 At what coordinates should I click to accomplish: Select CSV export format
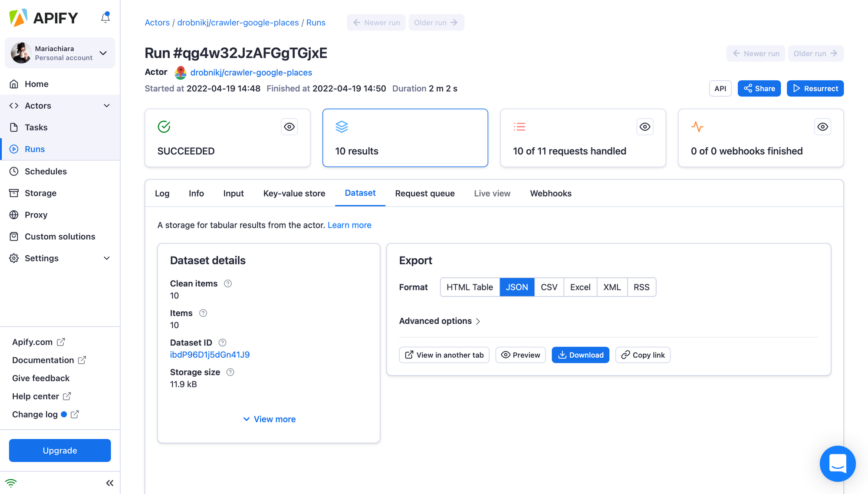point(549,287)
